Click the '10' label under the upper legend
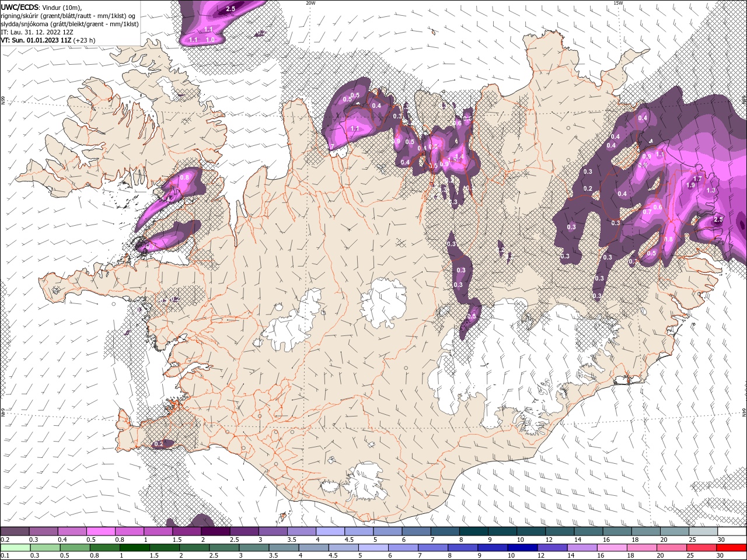The width and height of the screenshot is (747, 560). (520, 540)
